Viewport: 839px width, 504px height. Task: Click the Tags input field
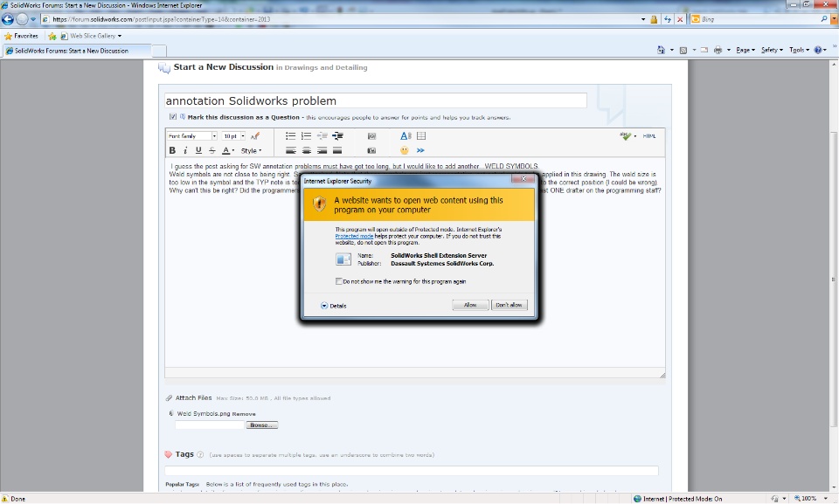pos(412,470)
